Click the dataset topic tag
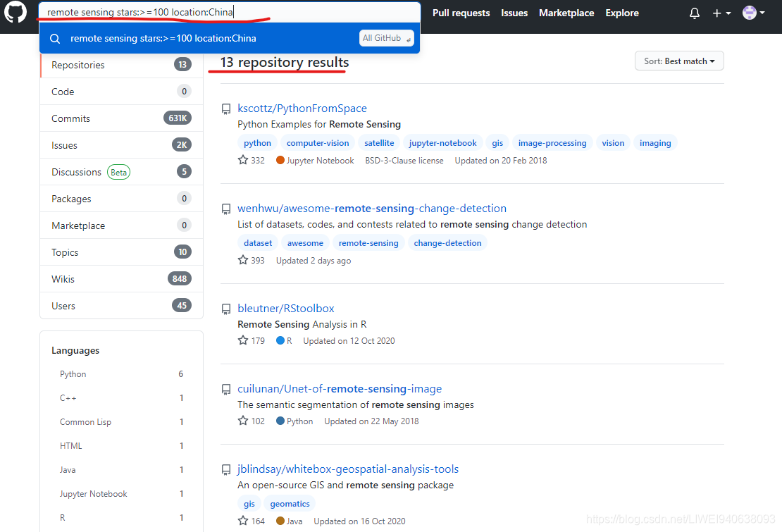The image size is (782, 532). coord(258,243)
